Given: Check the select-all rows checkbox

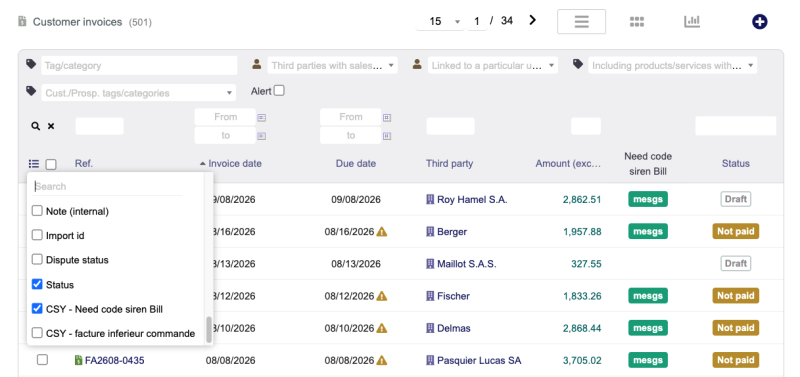Looking at the screenshot, I should 51,164.
